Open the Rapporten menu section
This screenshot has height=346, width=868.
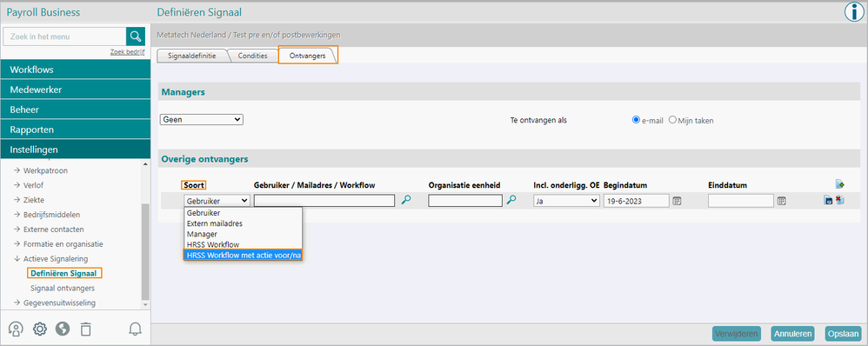(76, 130)
